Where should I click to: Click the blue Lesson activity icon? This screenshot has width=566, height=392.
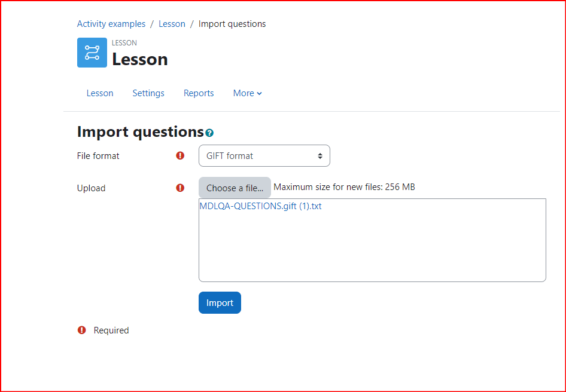92,53
